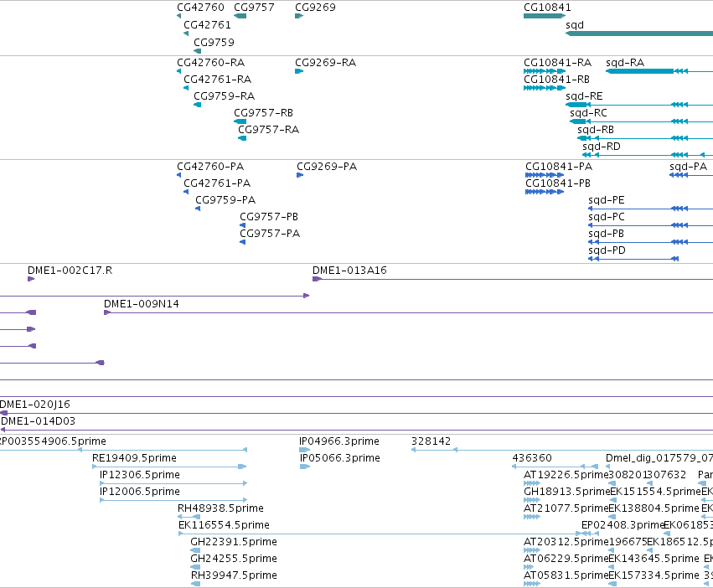Screen dimensions: 713x588
Task: Open transcript CG42760-RA
Action: coord(210,62)
